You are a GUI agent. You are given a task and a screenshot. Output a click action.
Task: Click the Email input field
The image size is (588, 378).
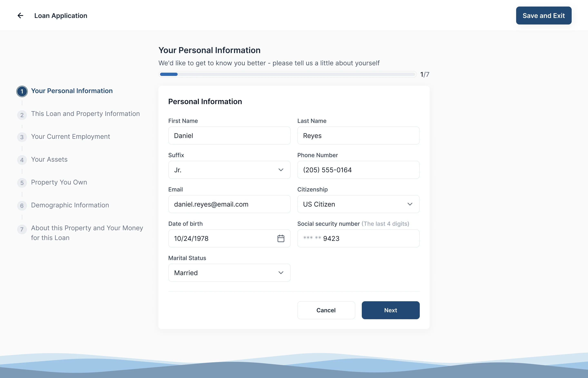point(229,204)
